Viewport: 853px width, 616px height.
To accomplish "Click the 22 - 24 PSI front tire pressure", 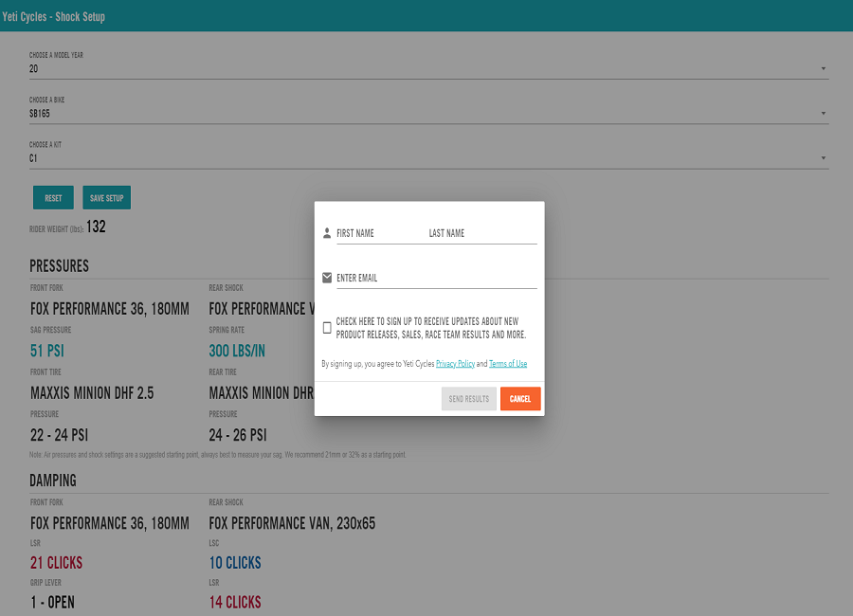I will point(60,435).
